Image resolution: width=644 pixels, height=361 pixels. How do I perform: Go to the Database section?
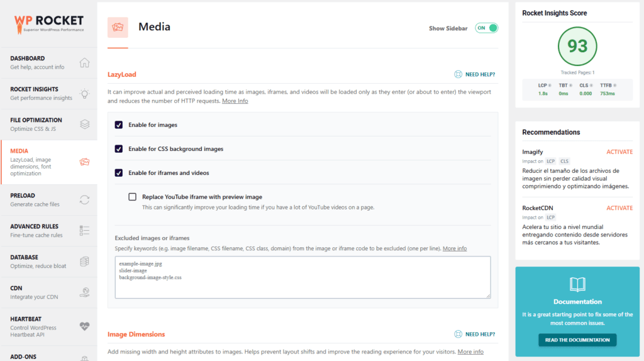(x=49, y=261)
